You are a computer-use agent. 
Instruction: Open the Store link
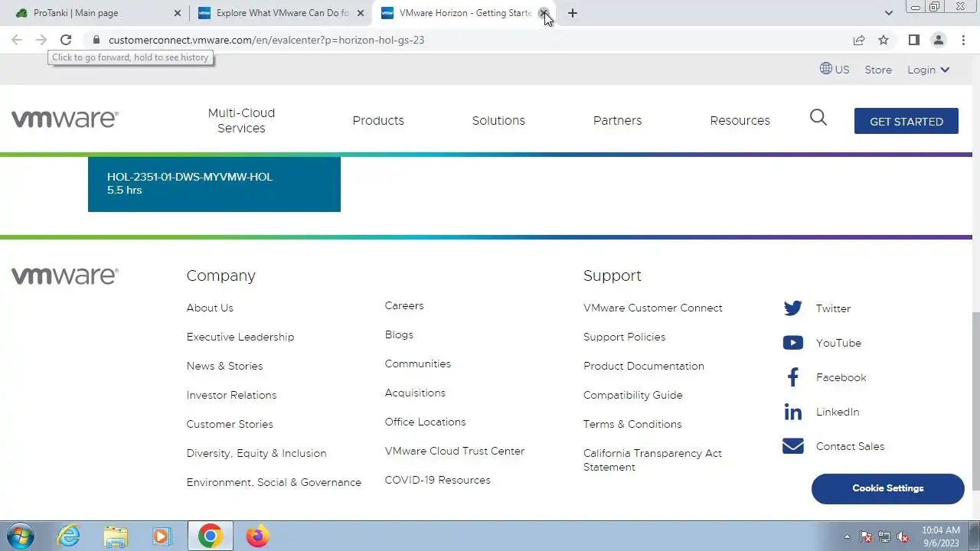(878, 70)
